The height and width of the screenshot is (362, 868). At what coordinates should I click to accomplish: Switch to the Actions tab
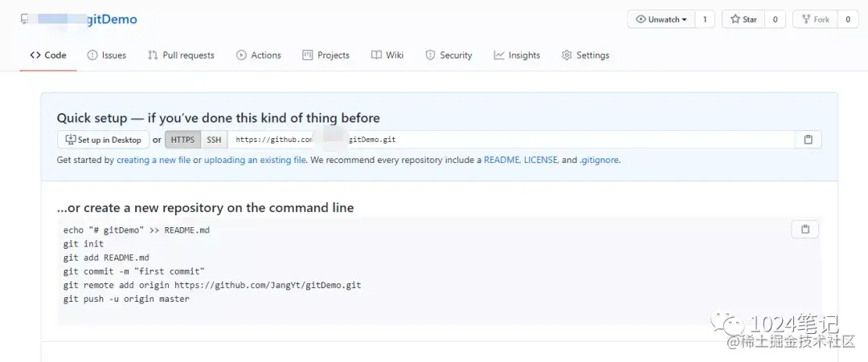coord(259,55)
